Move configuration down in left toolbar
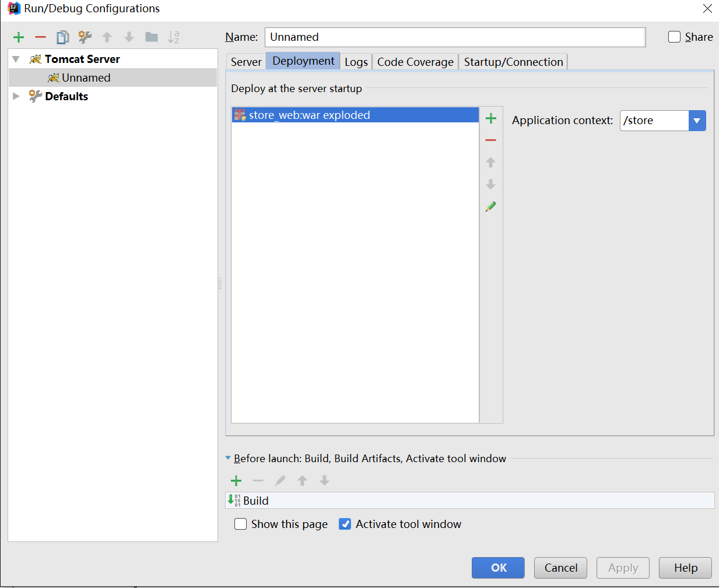 (129, 37)
